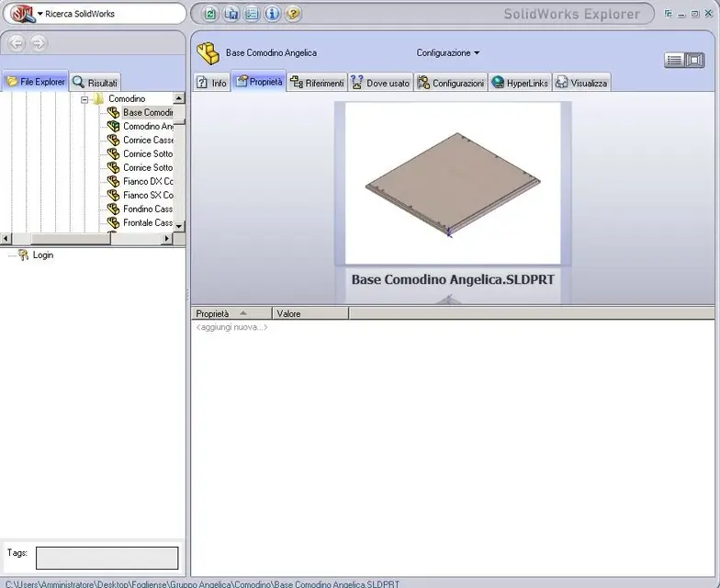Open the Configurazioni tab
Image resolution: width=720 pixels, height=588 pixels.
click(450, 83)
